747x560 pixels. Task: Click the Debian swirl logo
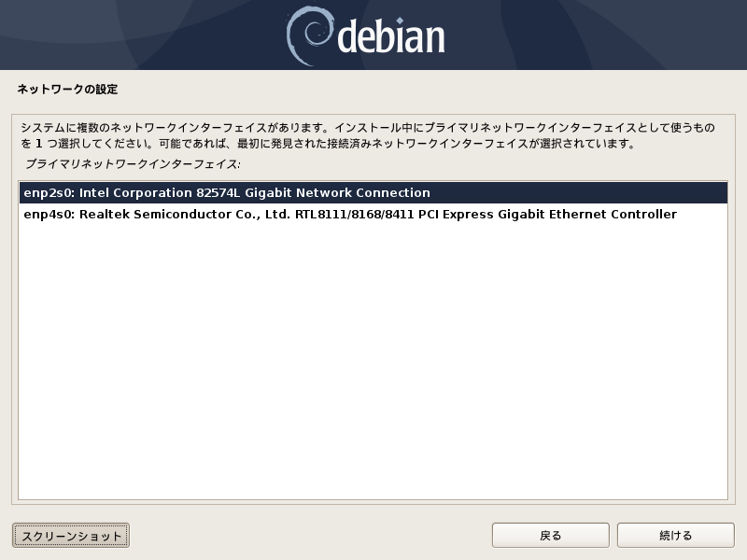[x=310, y=35]
